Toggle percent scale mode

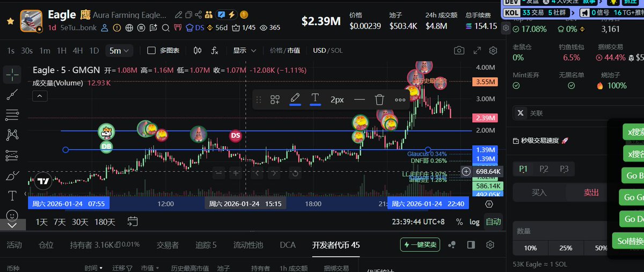pyautogui.click(x=459, y=222)
